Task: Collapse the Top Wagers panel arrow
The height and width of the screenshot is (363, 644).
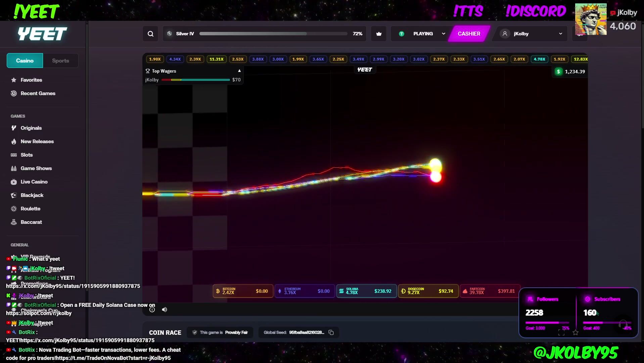Action: (x=239, y=71)
